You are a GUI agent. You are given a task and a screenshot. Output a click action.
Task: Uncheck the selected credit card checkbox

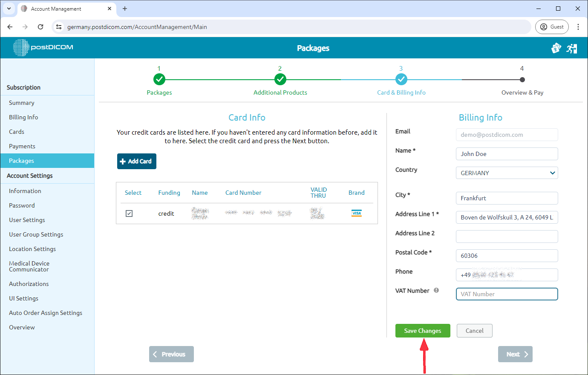129,213
